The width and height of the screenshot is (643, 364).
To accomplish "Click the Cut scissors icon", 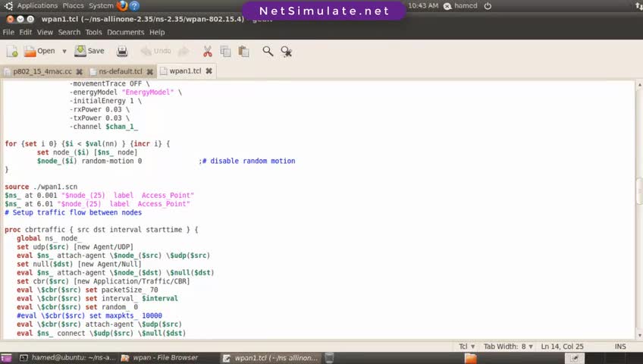I will pos(208,52).
